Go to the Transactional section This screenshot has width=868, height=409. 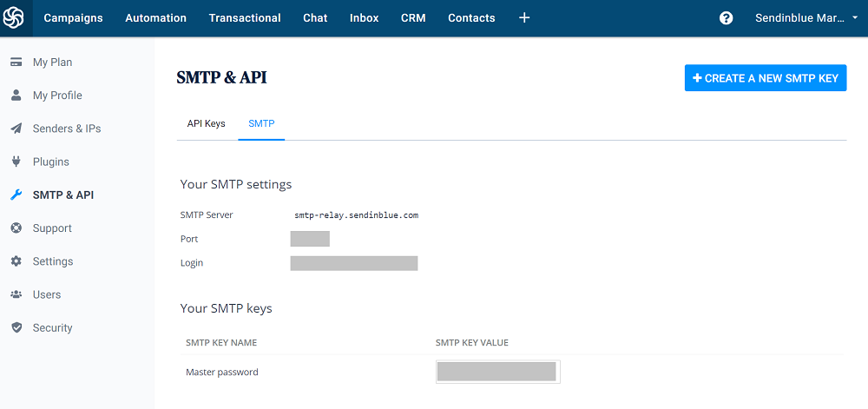point(245,17)
